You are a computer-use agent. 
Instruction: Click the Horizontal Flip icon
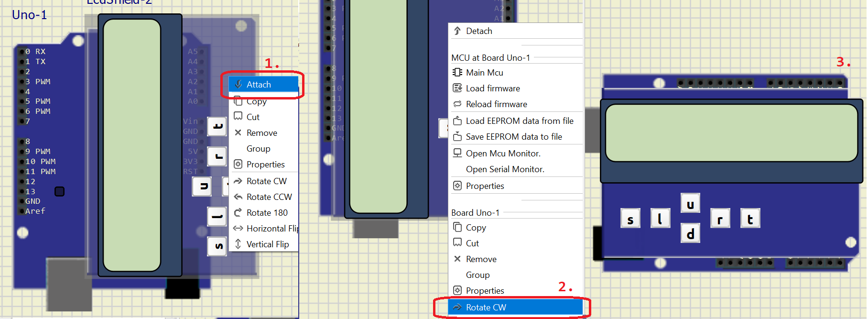(x=238, y=228)
